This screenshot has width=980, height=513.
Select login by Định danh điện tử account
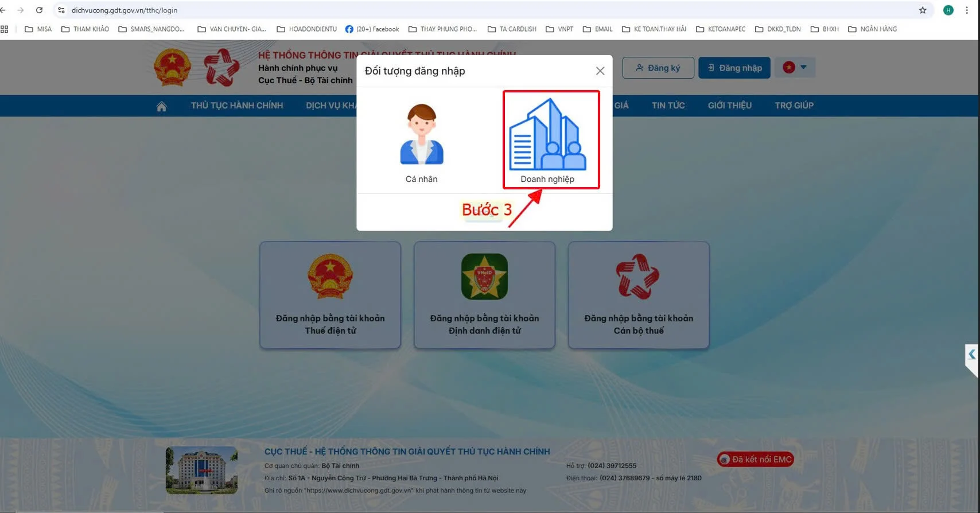(x=484, y=295)
